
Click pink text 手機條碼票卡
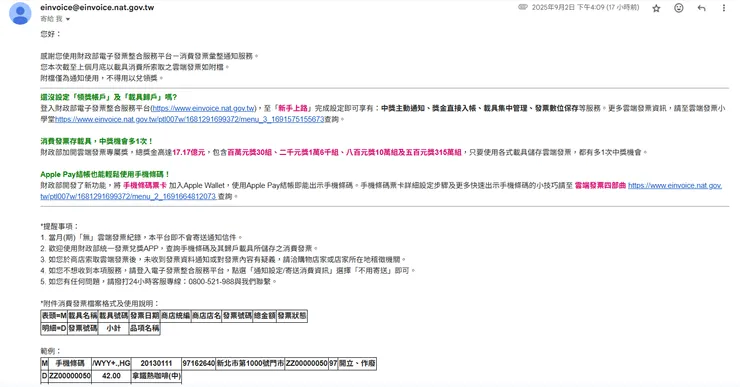(145, 185)
